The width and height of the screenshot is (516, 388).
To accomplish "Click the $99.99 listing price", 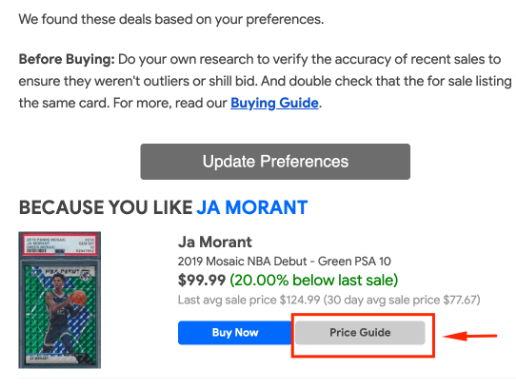I will pyautogui.click(x=202, y=280).
